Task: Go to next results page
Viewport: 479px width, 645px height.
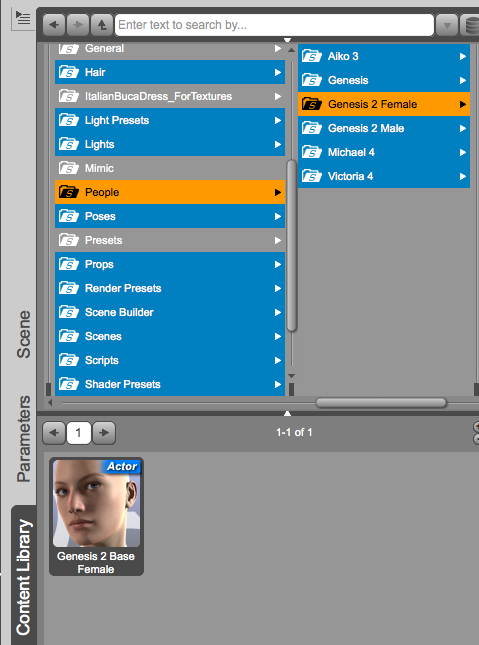Action: pos(104,433)
